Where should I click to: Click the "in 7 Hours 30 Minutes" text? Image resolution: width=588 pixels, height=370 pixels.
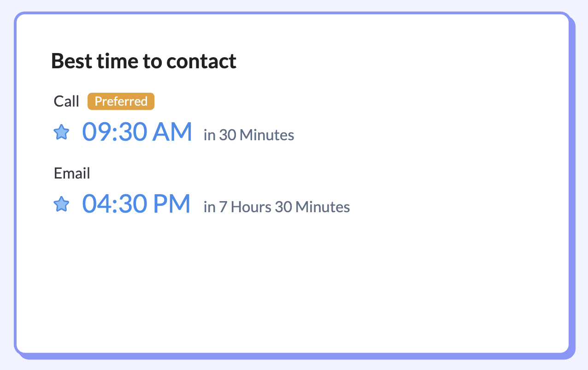(276, 207)
